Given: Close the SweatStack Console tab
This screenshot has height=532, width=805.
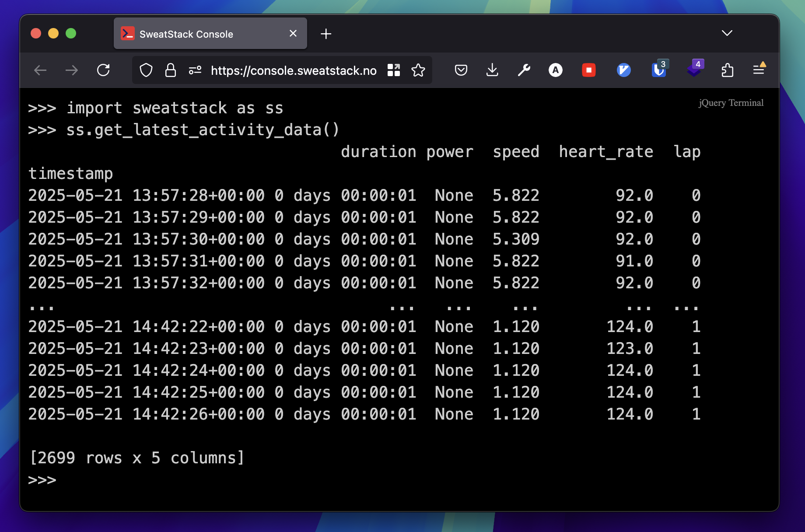Looking at the screenshot, I should (x=293, y=33).
